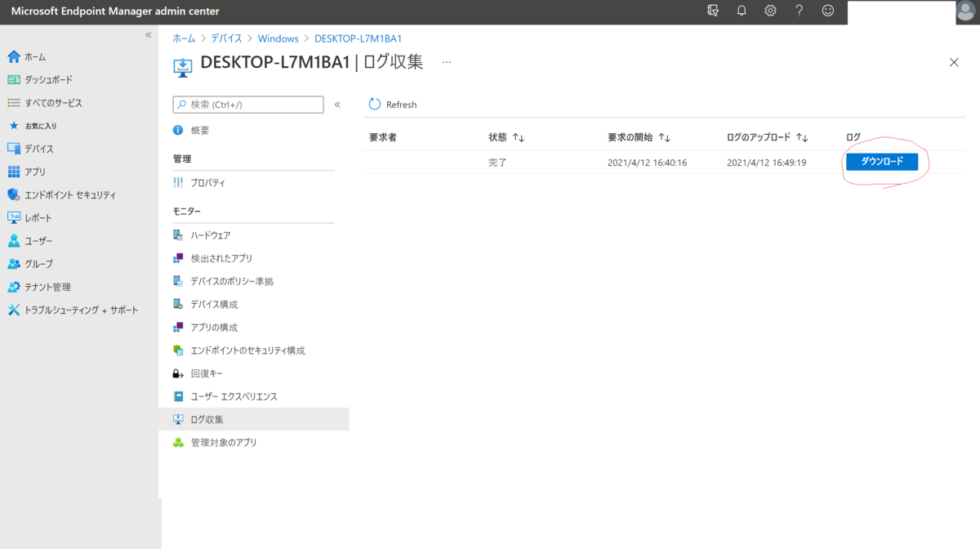Viewport: 980px width, 549px height.
Task: Click the デバイス breadcrumb link
Action: 226,38
